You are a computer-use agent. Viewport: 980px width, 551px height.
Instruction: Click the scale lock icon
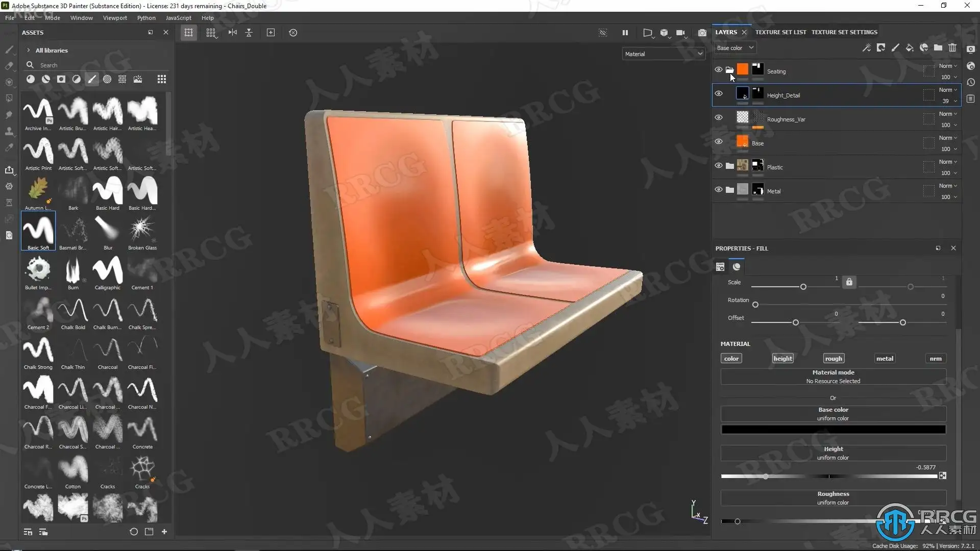pyautogui.click(x=849, y=282)
